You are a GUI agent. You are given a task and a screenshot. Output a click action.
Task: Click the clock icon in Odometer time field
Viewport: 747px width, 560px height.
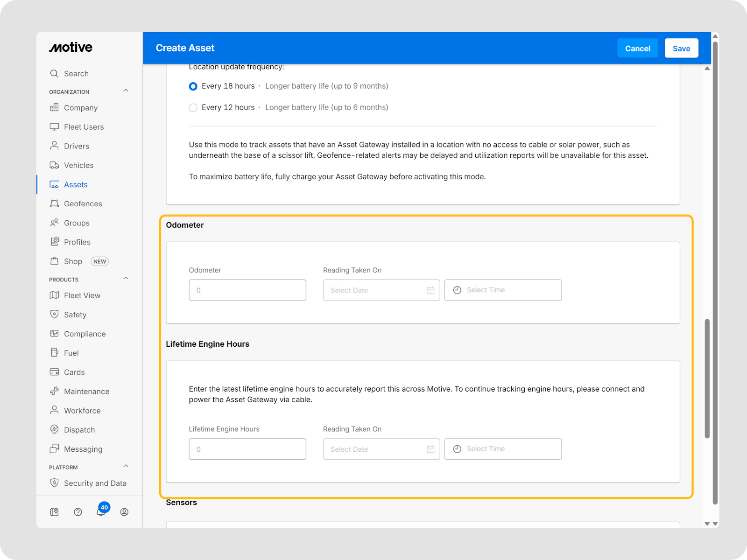tap(457, 290)
